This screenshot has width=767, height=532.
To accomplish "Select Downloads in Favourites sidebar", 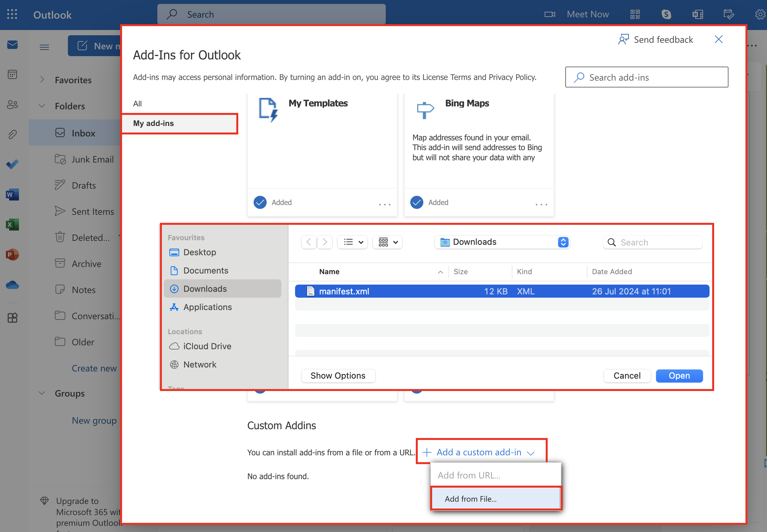I will click(x=223, y=289).
